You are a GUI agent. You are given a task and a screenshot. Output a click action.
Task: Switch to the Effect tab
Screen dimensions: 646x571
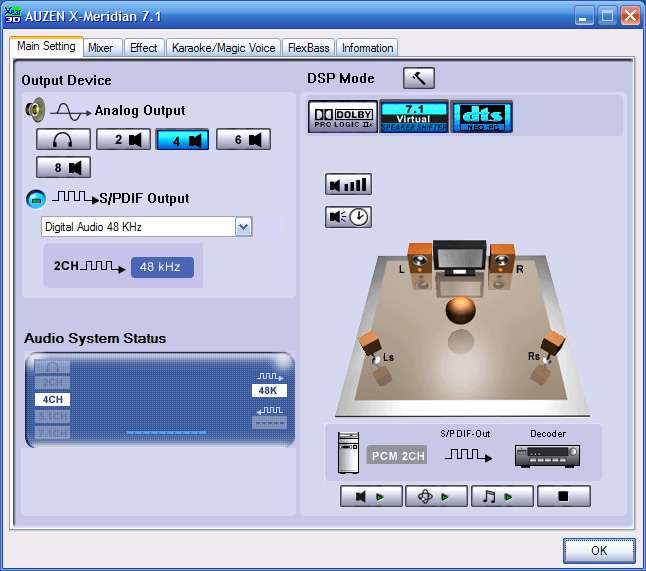pos(143,48)
